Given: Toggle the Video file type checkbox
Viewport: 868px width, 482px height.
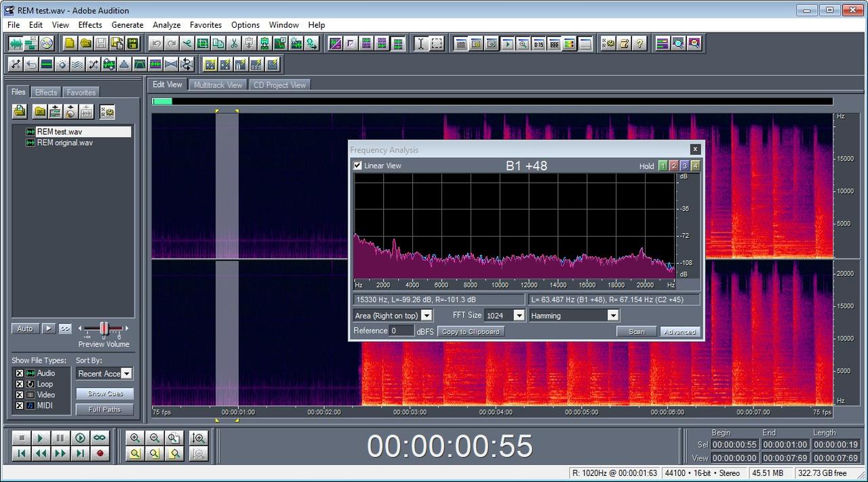Looking at the screenshot, I should coord(20,395).
